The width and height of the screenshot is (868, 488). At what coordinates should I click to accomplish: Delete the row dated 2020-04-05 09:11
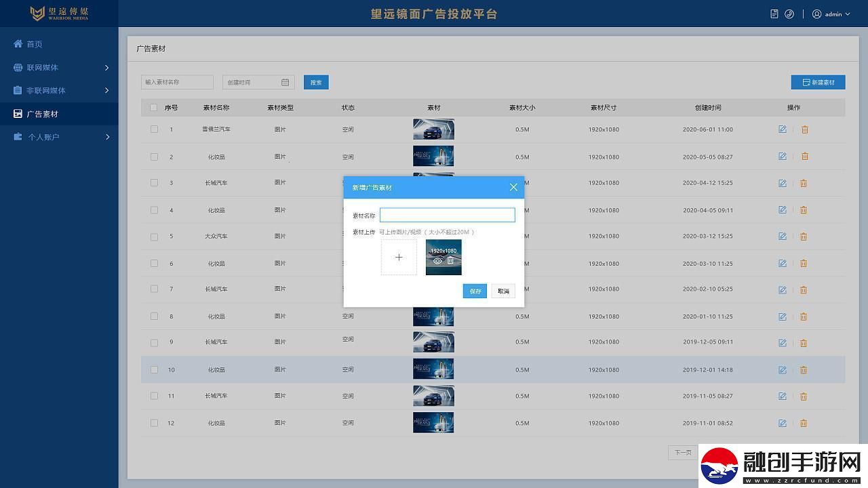point(804,210)
